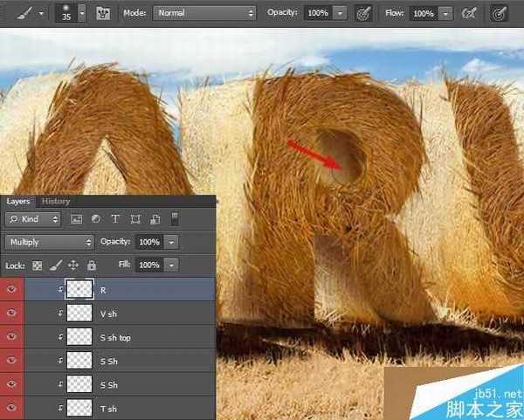Viewport: 524px width, 420px height.
Task: Open the brush Mode dropdown
Action: [204, 14]
